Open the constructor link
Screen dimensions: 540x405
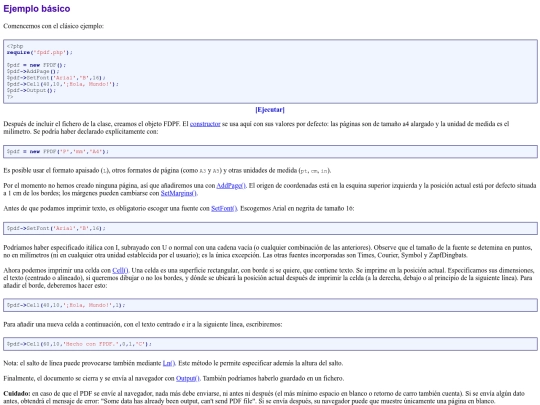(x=205, y=124)
